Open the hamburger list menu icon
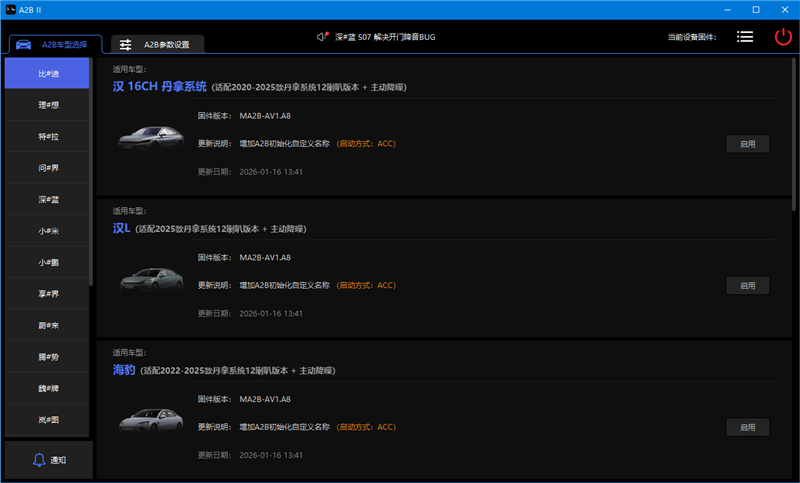This screenshot has width=800, height=483. tap(745, 37)
